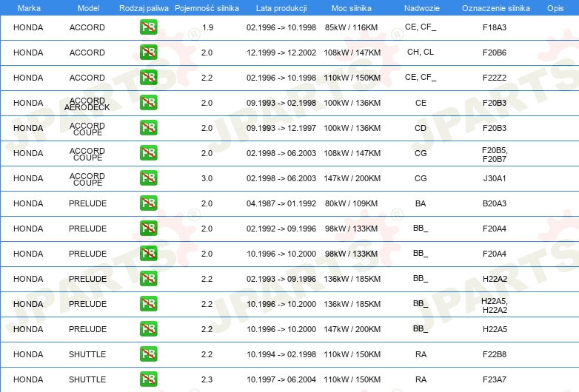Viewport: 579px width, 392px height.
Task: Click production dates 04.1987 -> 01.1992
Action: [x=281, y=203]
